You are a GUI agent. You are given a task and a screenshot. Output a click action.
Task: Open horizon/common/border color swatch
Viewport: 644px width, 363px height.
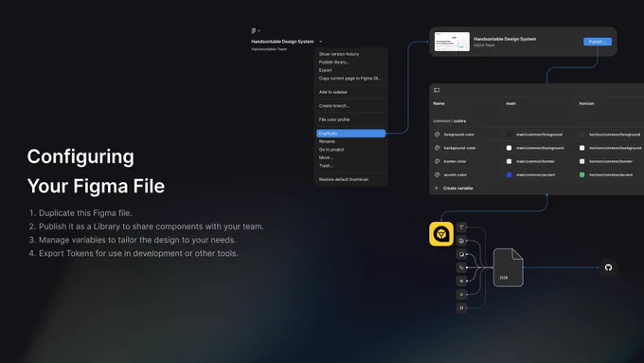(x=582, y=161)
